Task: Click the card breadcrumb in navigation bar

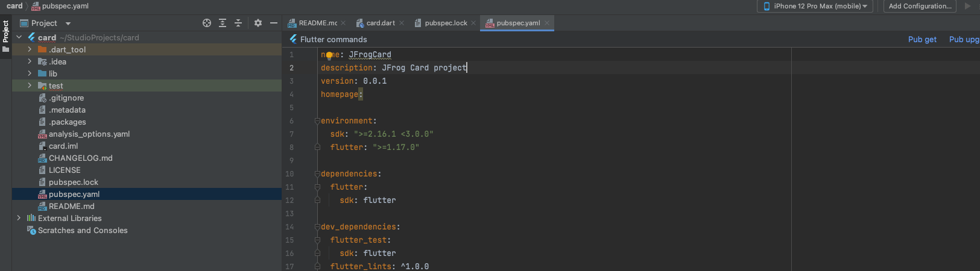Action: [14, 6]
